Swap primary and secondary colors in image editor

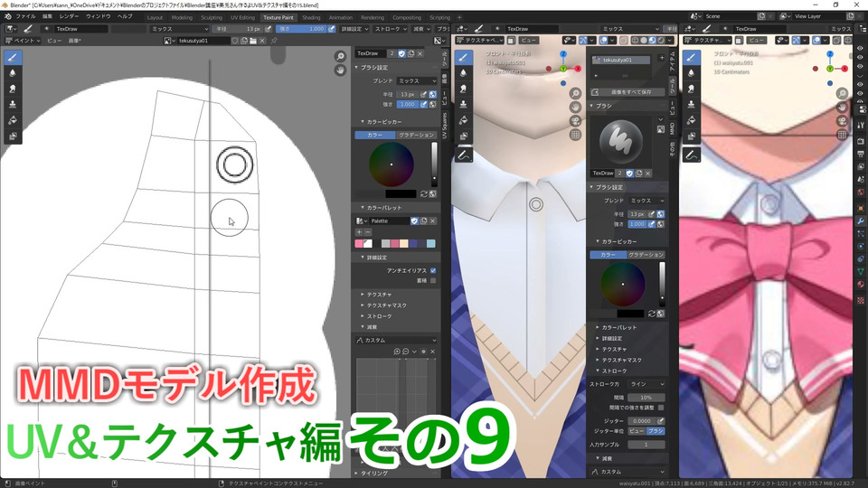pyautogui.click(x=424, y=193)
